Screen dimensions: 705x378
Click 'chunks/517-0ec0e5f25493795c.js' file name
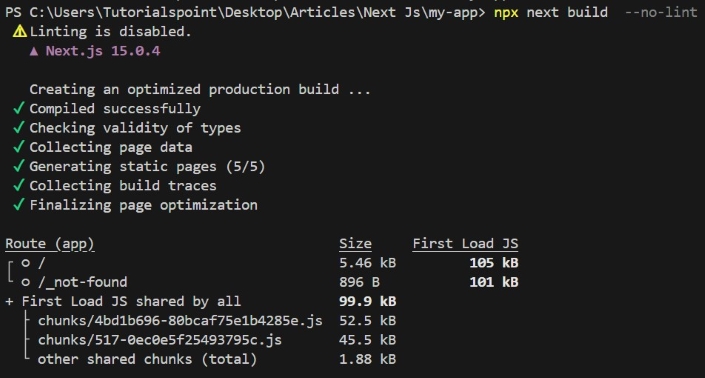[x=160, y=340]
